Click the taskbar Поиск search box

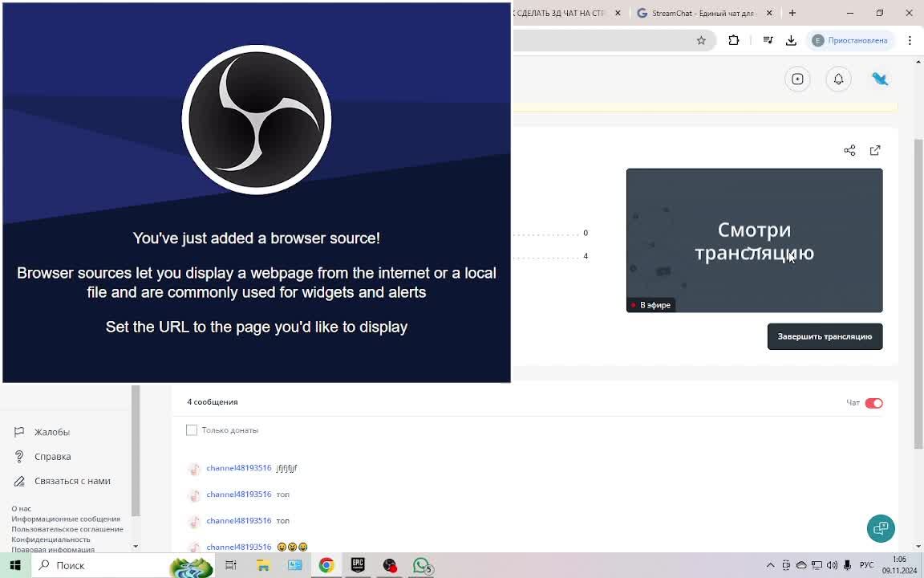click(123, 566)
